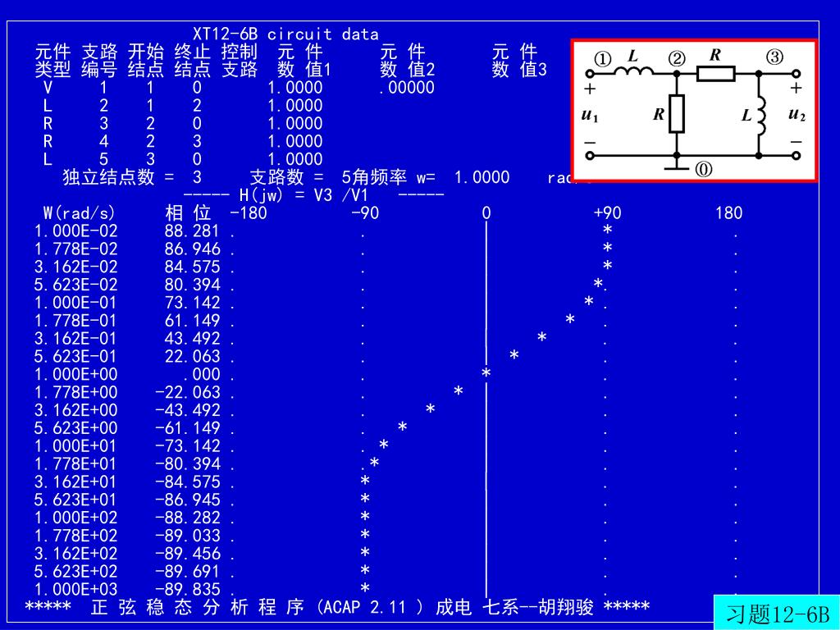Select phase value -22.063
The height and width of the screenshot is (630, 840).
tap(188, 393)
